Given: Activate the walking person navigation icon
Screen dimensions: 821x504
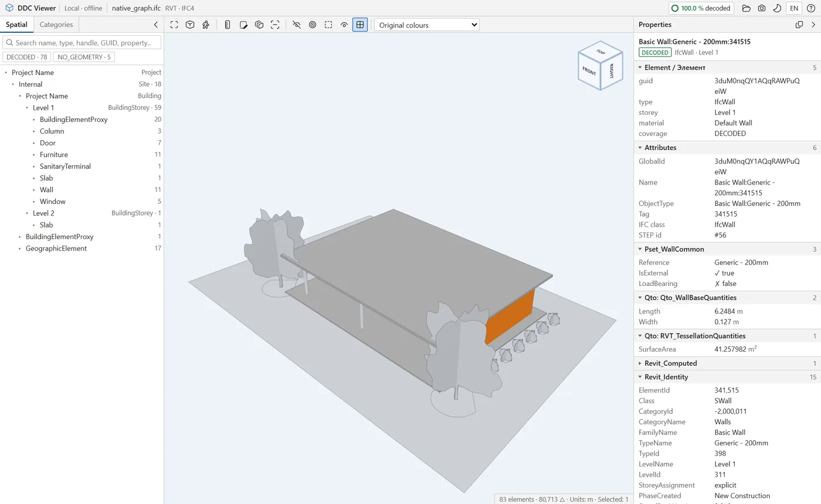Looking at the screenshot, I should click(206, 25).
